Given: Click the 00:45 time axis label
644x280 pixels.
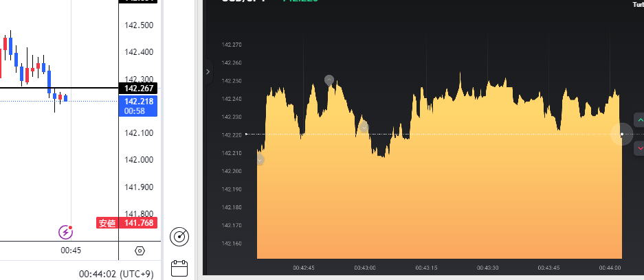Looking at the screenshot, I should [x=71, y=251].
